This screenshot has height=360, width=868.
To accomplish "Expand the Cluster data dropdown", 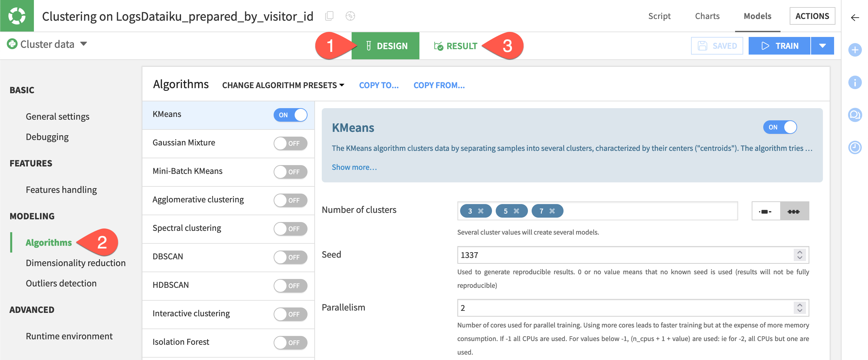I will point(83,44).
